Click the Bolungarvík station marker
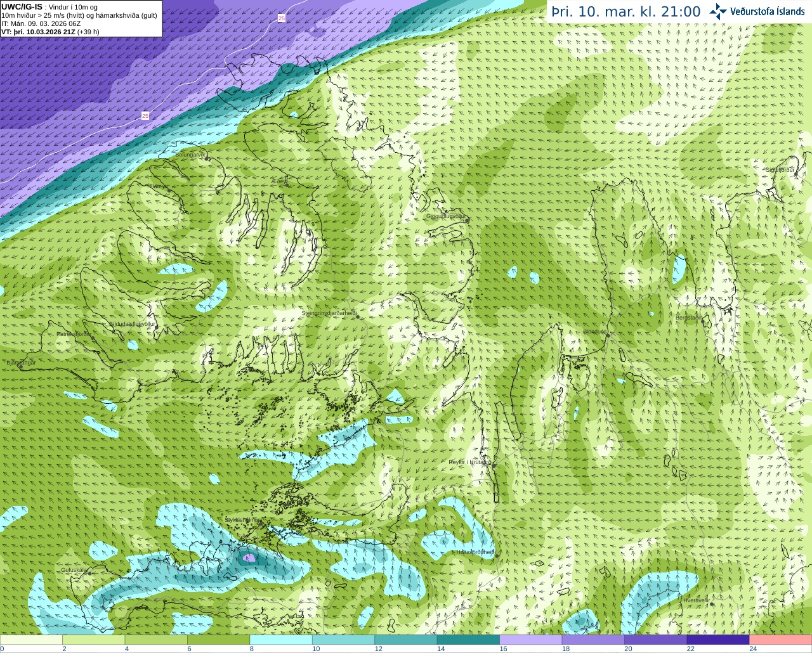812x653 pixels. tap(207, 158)
